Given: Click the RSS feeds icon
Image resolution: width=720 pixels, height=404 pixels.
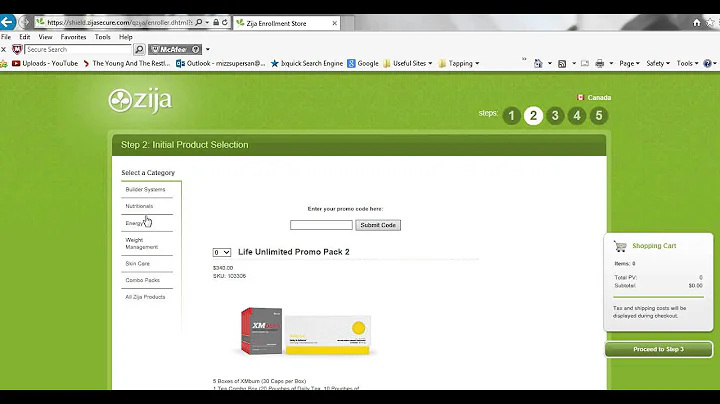Looking at the screenshot, I should 562,63.
